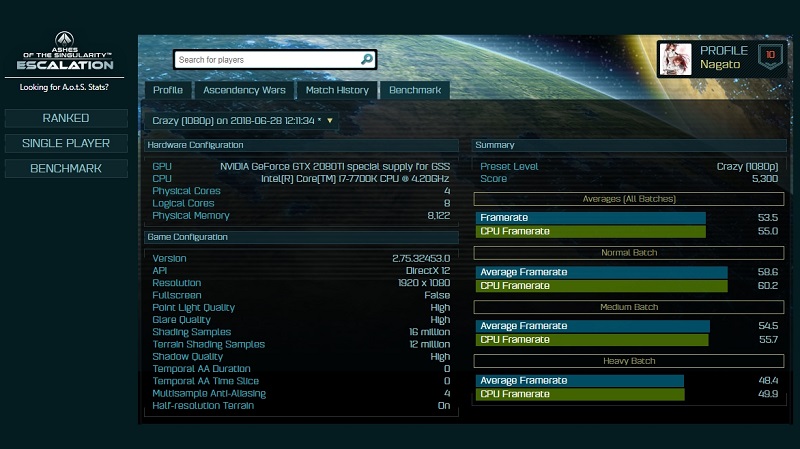Click the averages framerate value 53.5
Image resolution: width=800 pixels, height=449 pixels.
[x=768, y=218]
